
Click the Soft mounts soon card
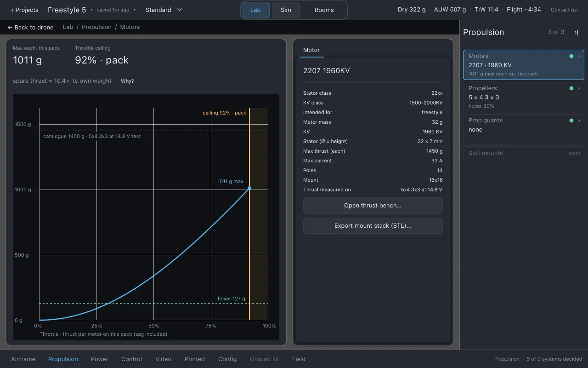pyautogui.click(x=523, y=153)
